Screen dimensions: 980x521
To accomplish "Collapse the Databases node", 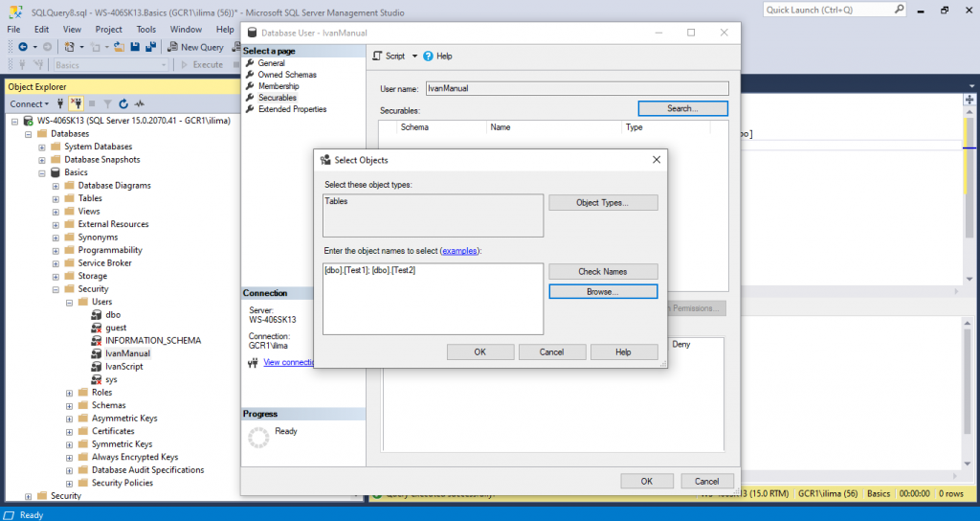I will [28, 134].
